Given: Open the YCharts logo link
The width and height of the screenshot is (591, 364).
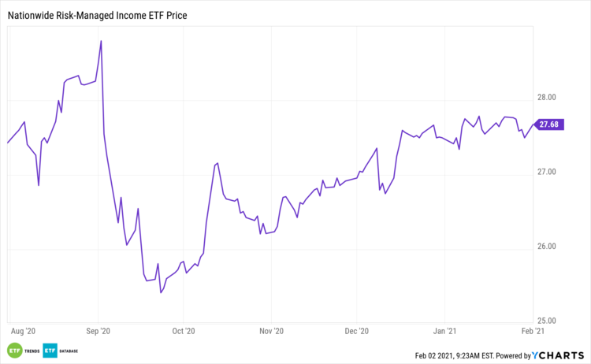Looking at the screenshot, I should 560,355.
